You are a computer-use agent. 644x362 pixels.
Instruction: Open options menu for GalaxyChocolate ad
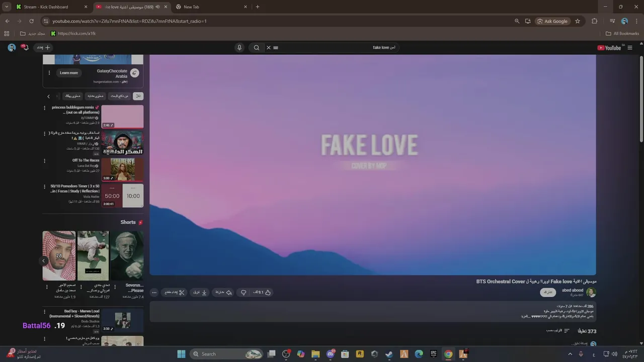(49, 73)
